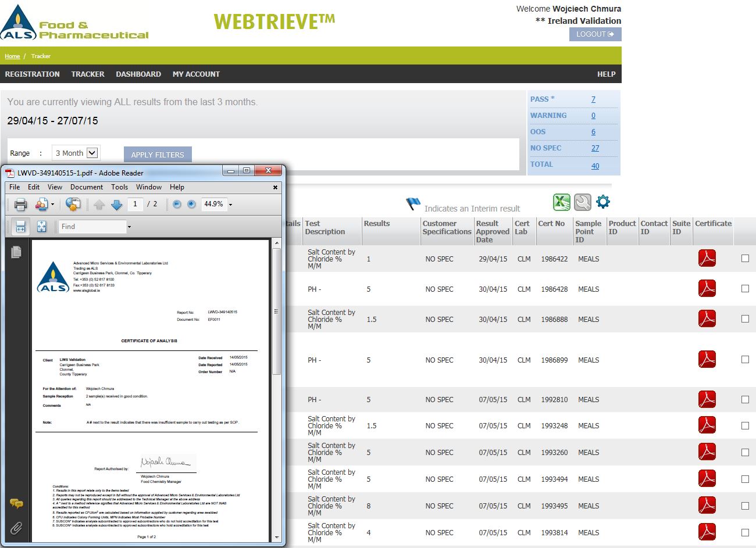Open PDF certificate for Cert No 1986899

tap(707, 359)
